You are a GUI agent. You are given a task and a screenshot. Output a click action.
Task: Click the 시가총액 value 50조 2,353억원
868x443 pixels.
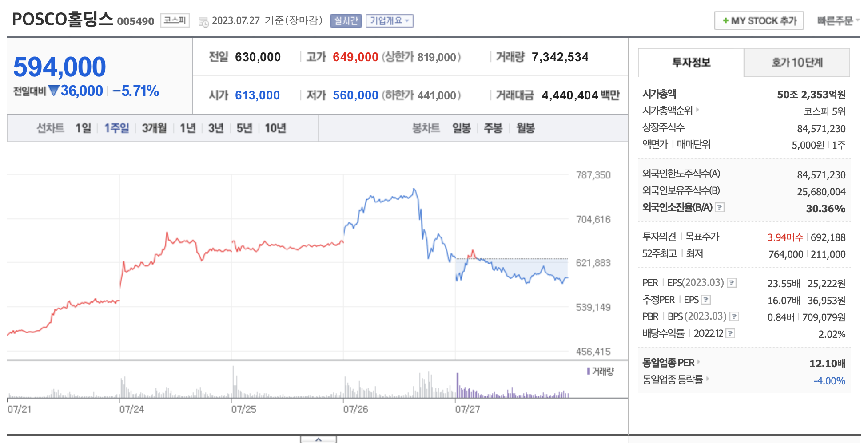click(x=811, y=95)
